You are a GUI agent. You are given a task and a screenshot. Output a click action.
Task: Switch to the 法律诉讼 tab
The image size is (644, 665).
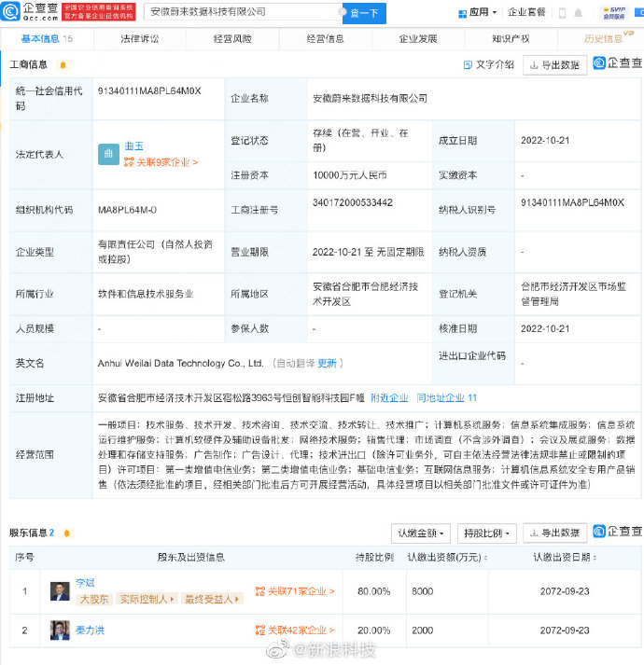pos(139,39)
